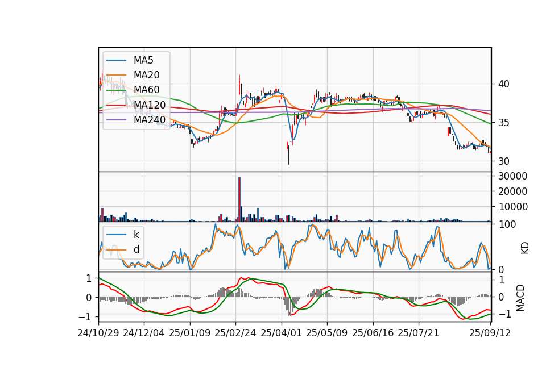The width and height of the screenshot is (546, 392).
Task: Click the 24/12/04 date tick label
Action: [144, 333]
